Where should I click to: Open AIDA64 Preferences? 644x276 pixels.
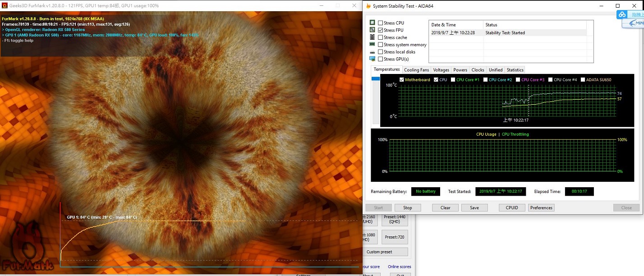coord(541,208)
